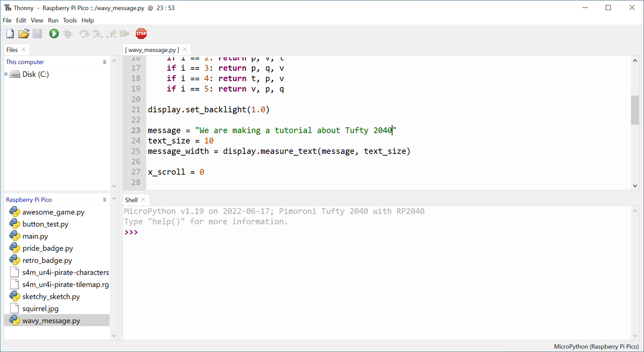Save the script with the floppy disk icon
Image resolution: width=644 pixels, height=352 pixels.
click(37, 33)
